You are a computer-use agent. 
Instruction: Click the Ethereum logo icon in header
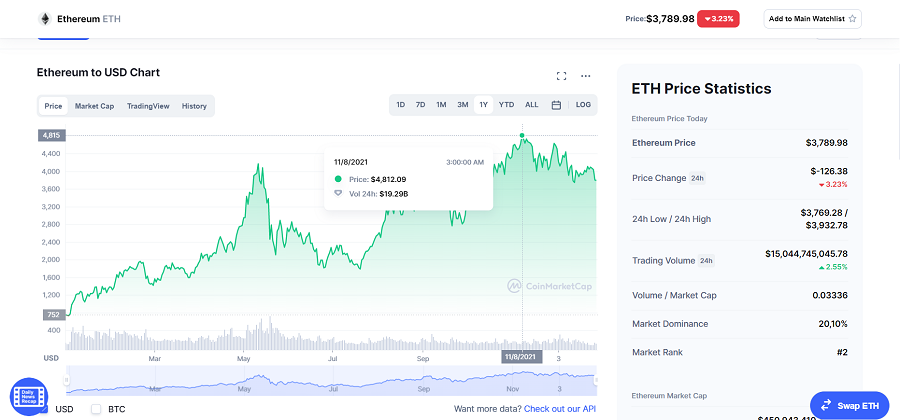point(45,19)
